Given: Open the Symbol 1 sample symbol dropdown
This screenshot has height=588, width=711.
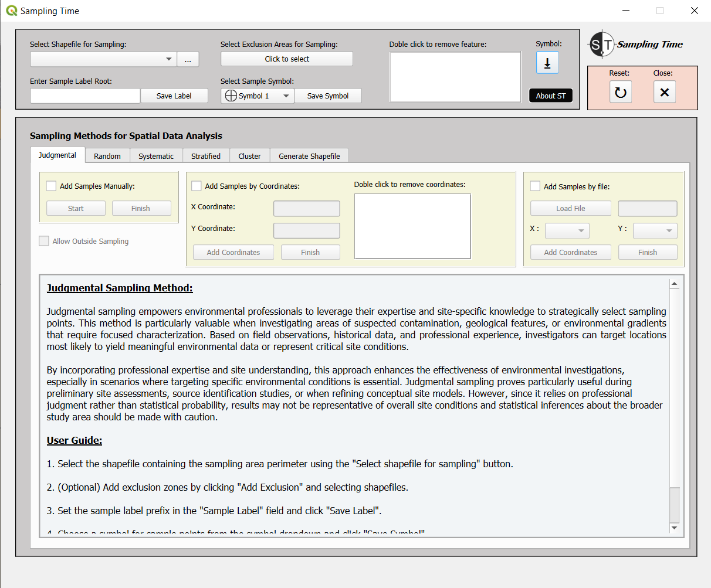Looking at the screenshot, I should pos(258,96).
